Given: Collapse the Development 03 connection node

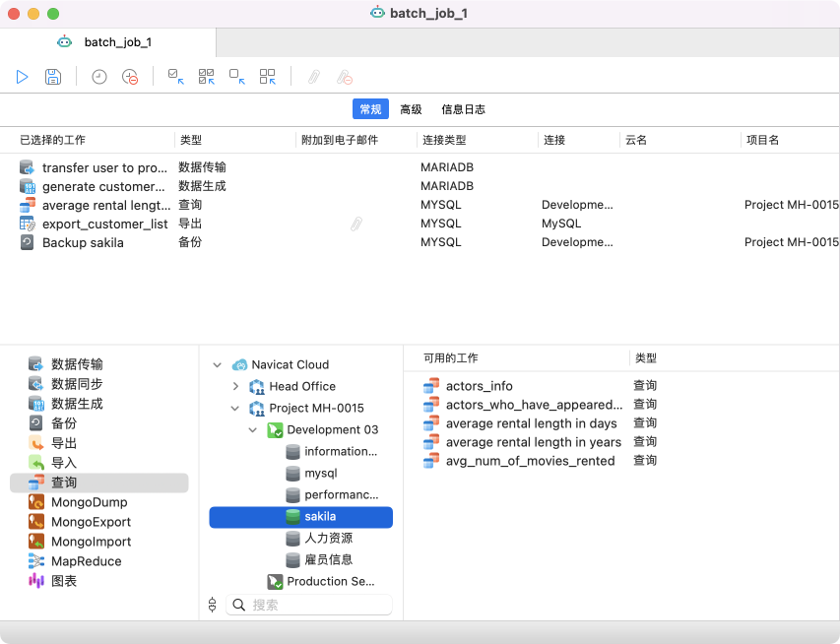Looking at the screenshot, I should 253,430.
